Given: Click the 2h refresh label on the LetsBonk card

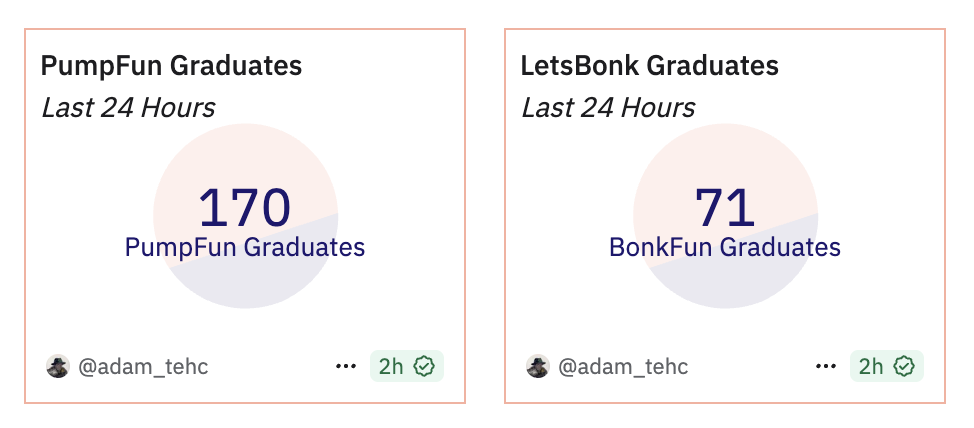Looking at the screenshot, I should click(x=871, y=366).
